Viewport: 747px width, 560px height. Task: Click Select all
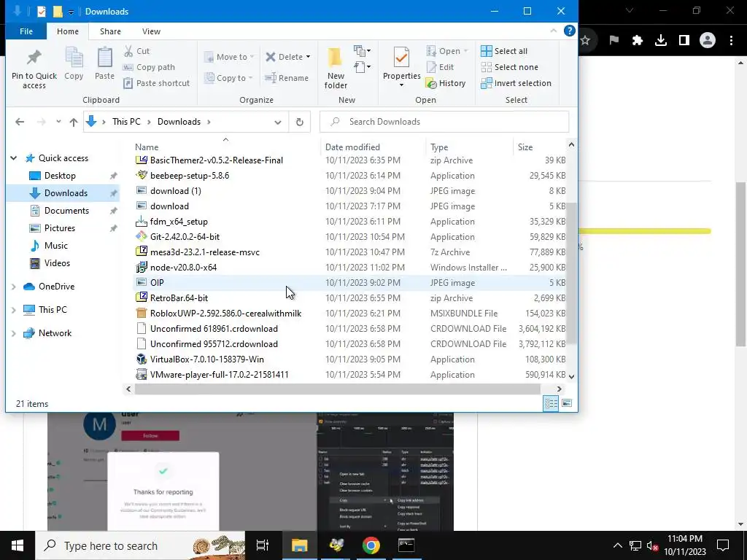point(504,51)
